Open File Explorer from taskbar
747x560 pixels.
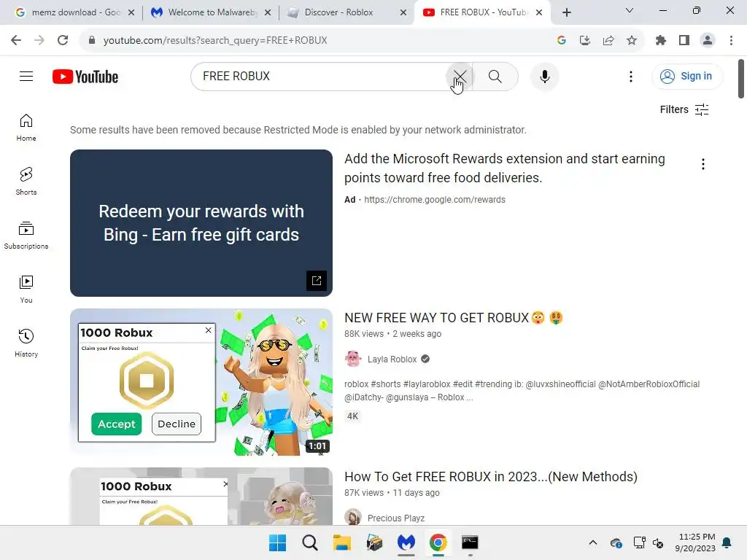click(341, 542)
